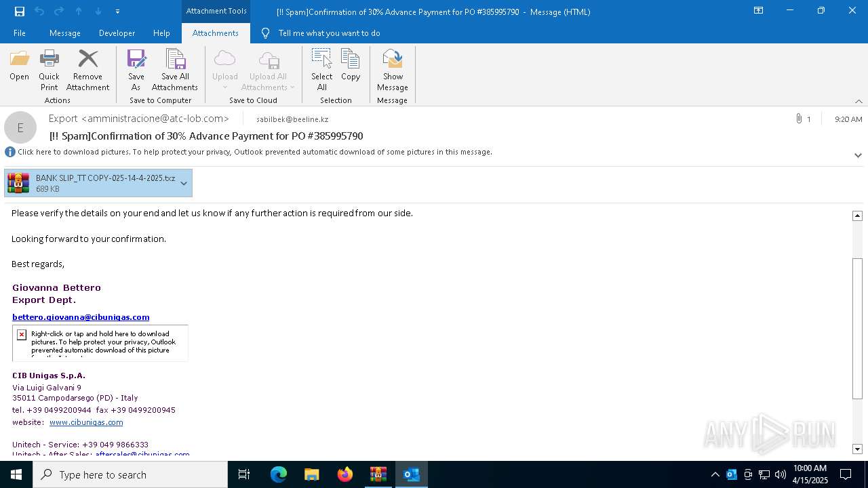Open File Explorer from taskbar
Viewport: 868px width, 488px height.
click(x=312, y=474)
